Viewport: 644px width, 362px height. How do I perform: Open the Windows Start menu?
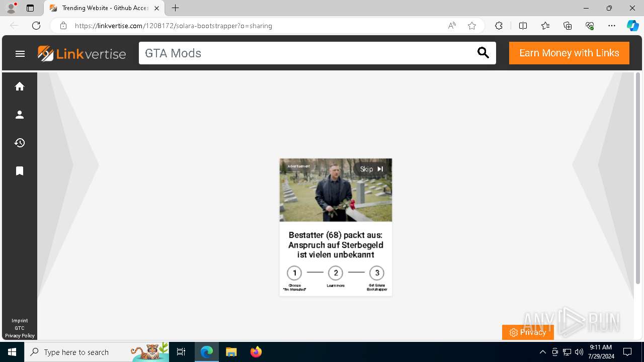(x=12, y=352)
